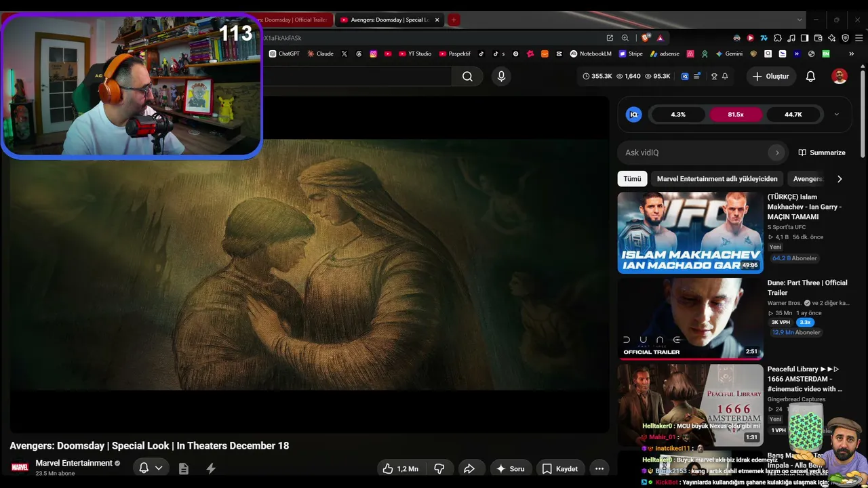Click the vidIQ logo icon

(634, 115)
